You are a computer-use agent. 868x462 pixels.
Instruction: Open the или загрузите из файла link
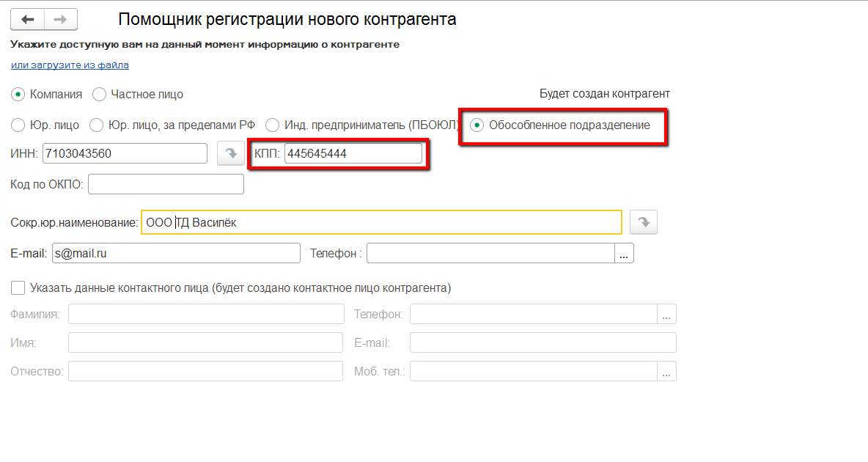coord(70,65)
